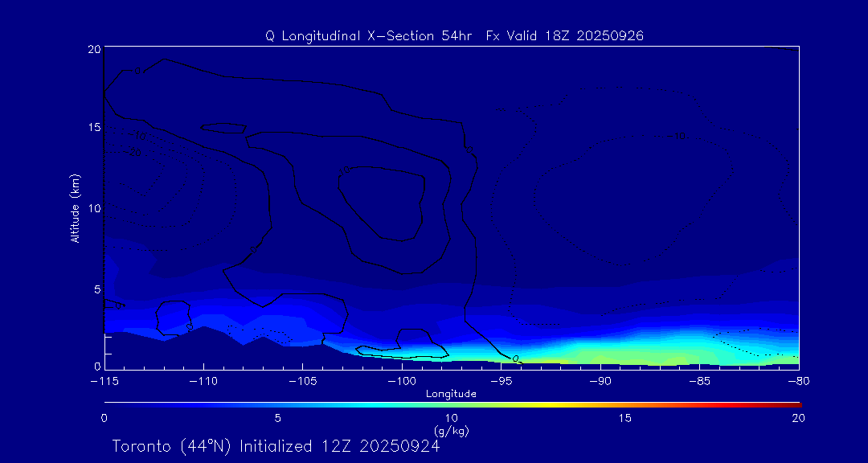Click the 'Longitude' x-axis label

click(x=451, y=394)
